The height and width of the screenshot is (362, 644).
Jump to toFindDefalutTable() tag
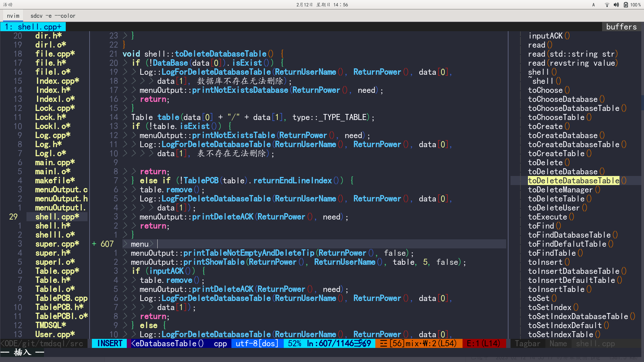pyautogui.click(x=571, y=244)
